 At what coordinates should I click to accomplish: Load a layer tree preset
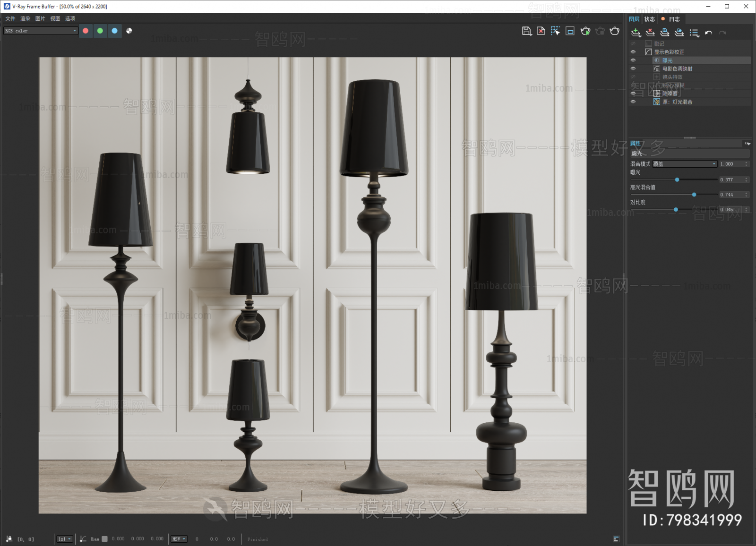coord(679,33)
